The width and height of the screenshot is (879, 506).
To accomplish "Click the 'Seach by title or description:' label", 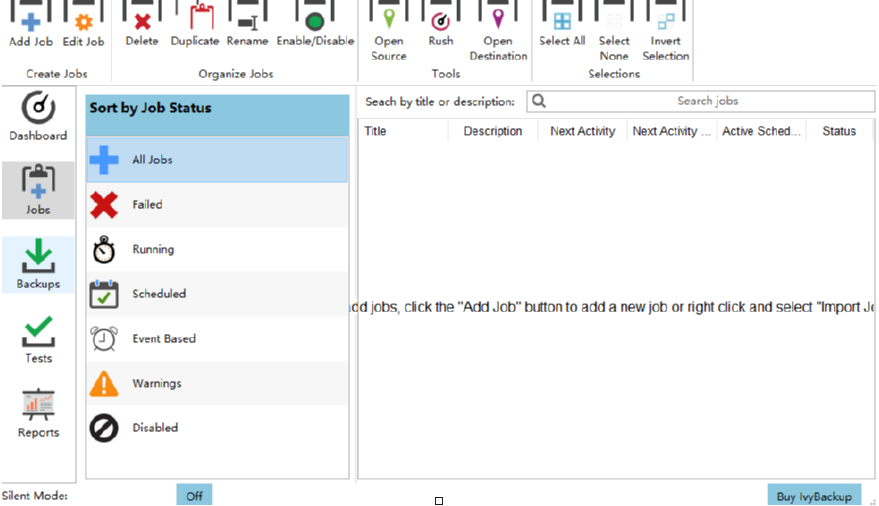I will 440,101.
